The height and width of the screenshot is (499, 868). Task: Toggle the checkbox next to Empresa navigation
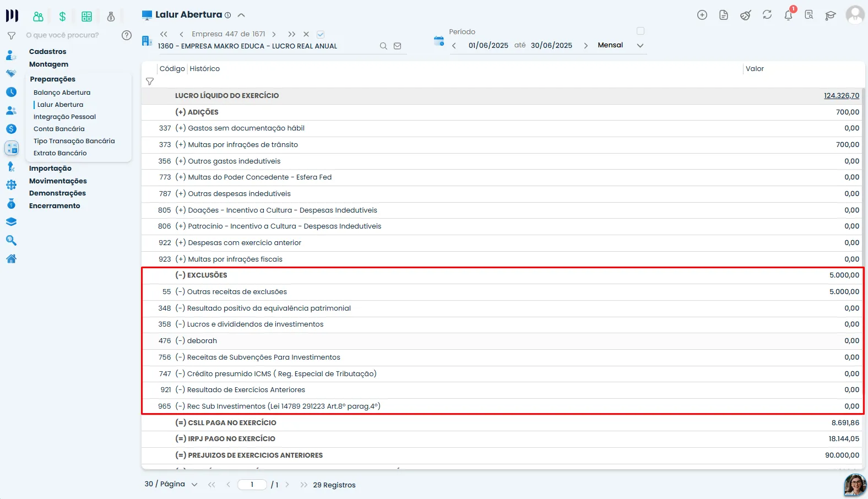coord(321,34)
